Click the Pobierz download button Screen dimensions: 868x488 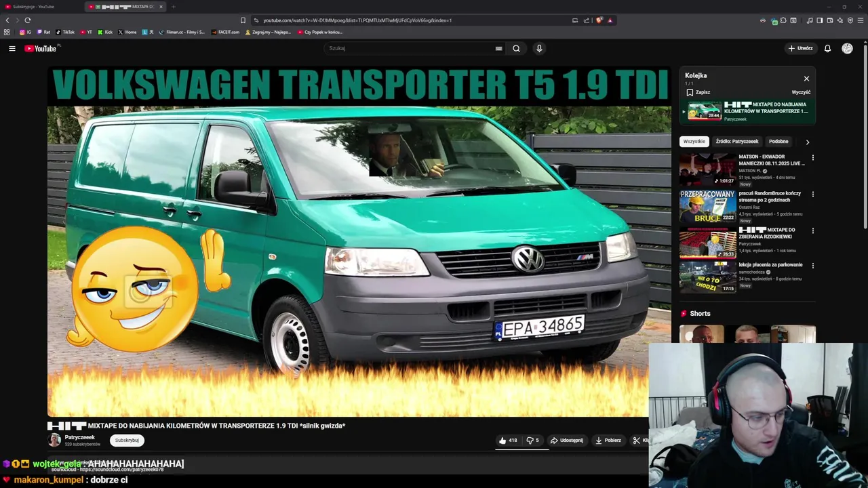pos(608,441)
